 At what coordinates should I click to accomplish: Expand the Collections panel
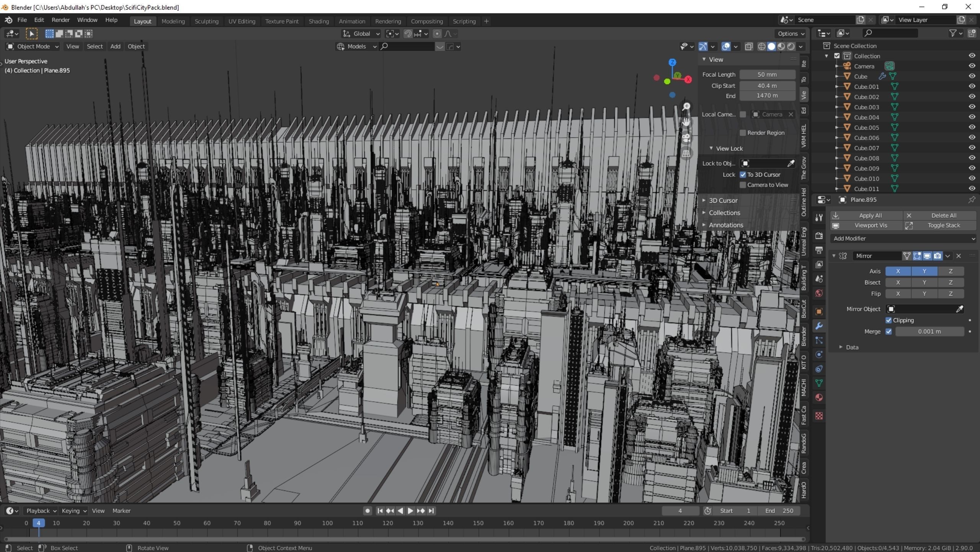coord(724,213)
